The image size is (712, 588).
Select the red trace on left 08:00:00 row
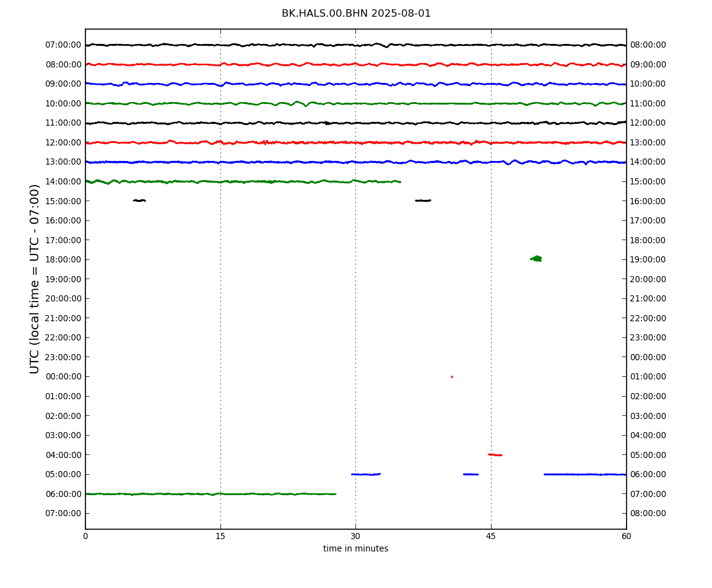coord(355,64)
